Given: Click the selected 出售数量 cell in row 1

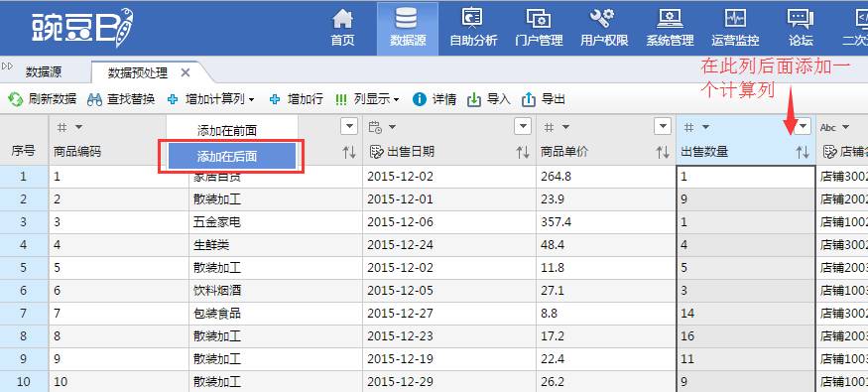Looking at the screenshot, I should (746, 177).
